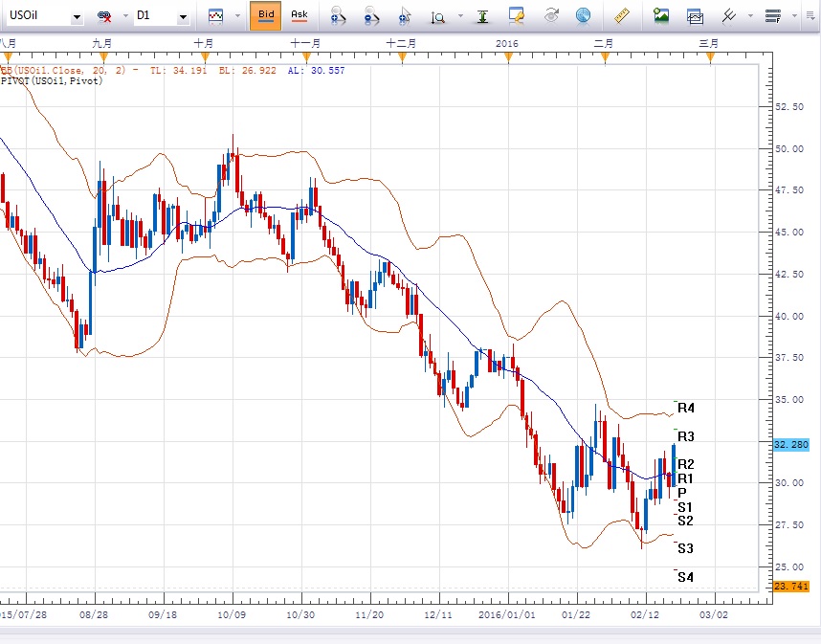Click the 10/09 date on bottom axis
Viewport: 821px width, 644px height.
click(x=232, y=614)
